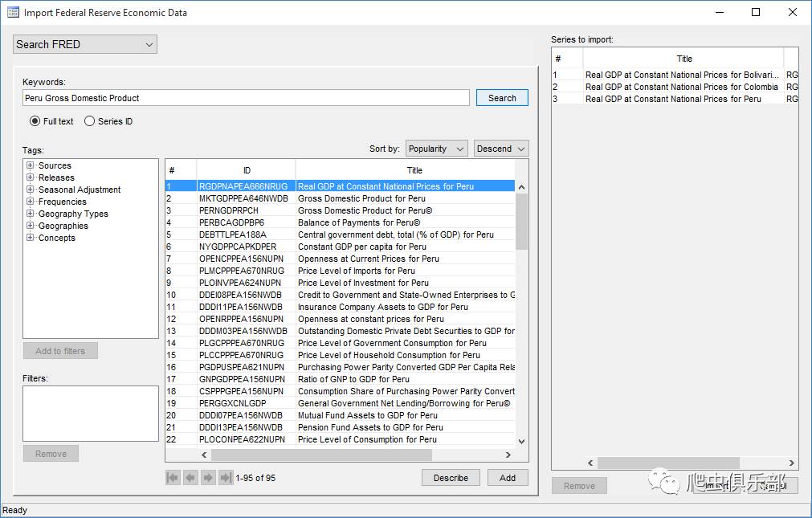The image size is (812, 518).
Task: Expand the Sources tag node
Action: [x=30, y=165]
